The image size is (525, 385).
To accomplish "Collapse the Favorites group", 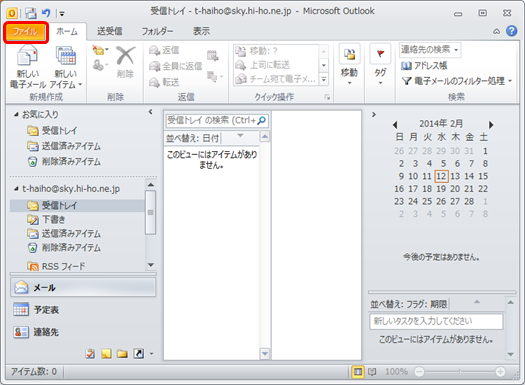I will [16, 114].
